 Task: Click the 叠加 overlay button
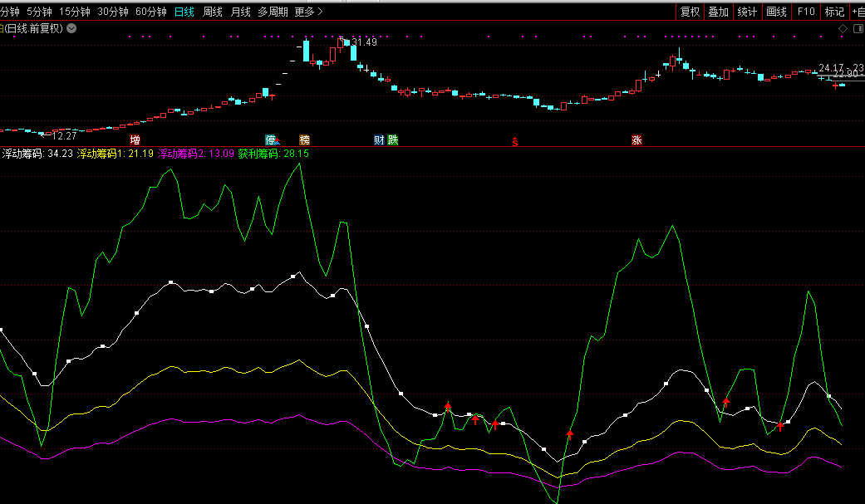point(718,12)
